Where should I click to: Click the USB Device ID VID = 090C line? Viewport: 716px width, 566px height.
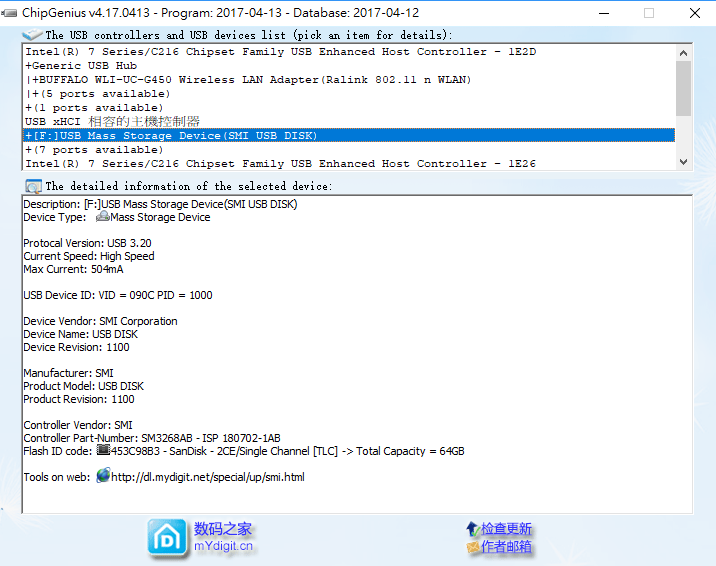click(118, 295)
